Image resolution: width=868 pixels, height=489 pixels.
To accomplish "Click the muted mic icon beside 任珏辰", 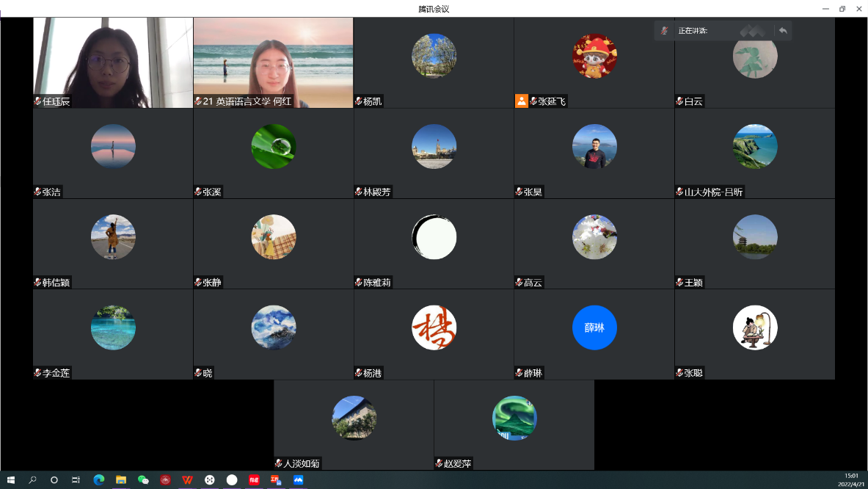I will click(x=38, y=101).
